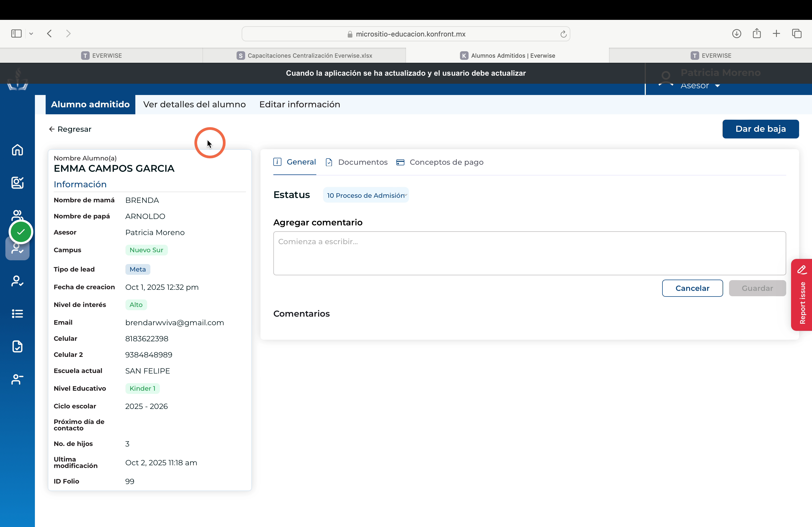Click the contact card sidebar icon
812x527 pixels.
point(17,182)
